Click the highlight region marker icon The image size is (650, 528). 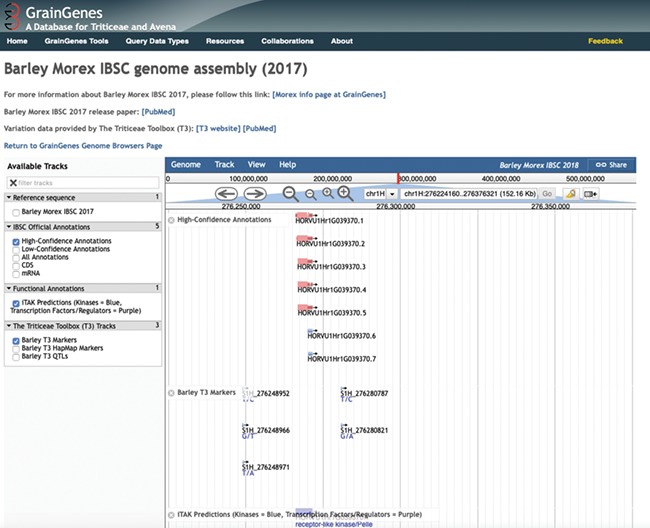coord(569,194)
